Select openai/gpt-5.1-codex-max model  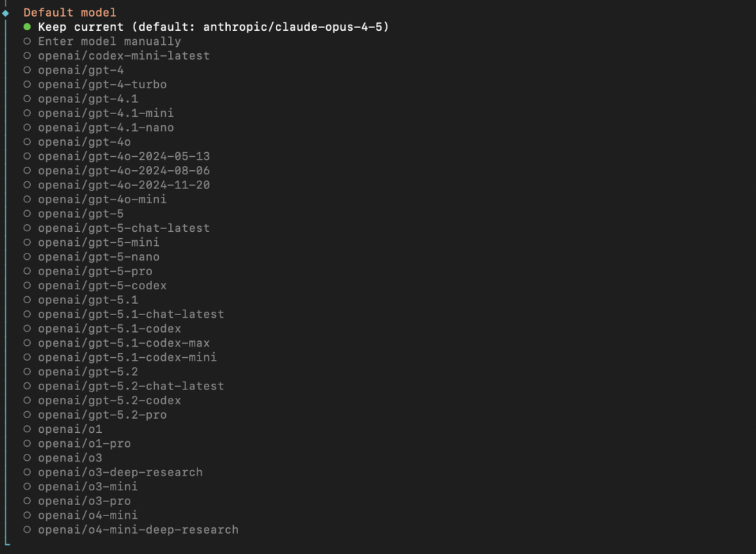click(x=123, y=343)
